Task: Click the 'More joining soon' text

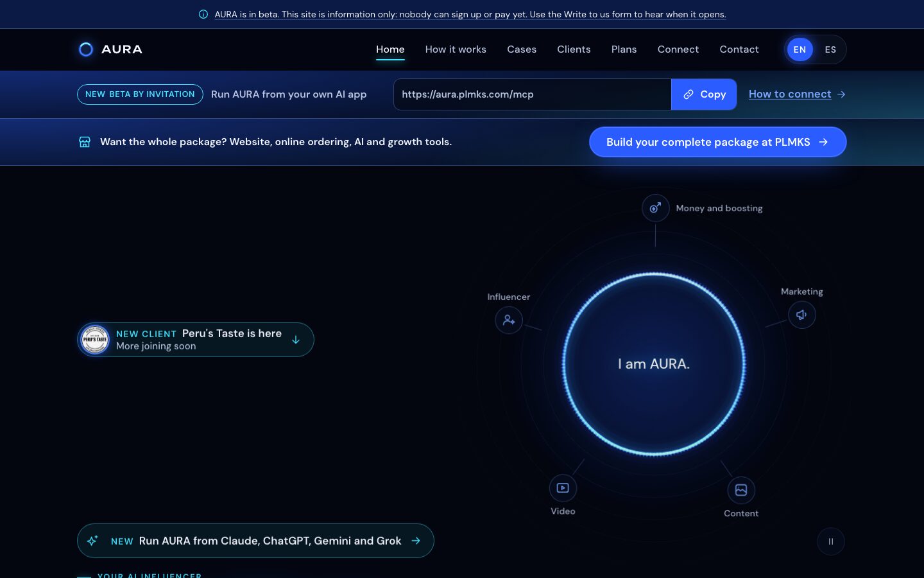Action: point(156,346)
